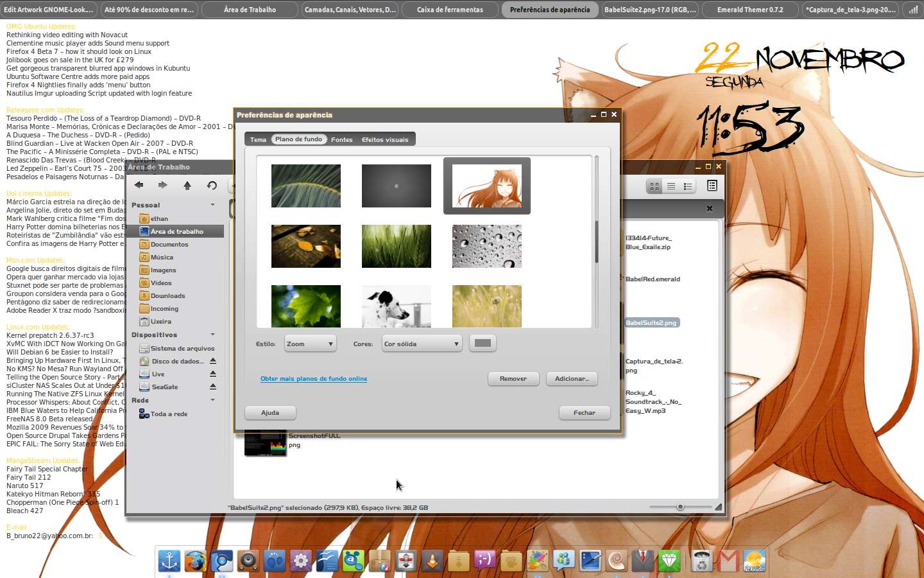Open the chat smiley application in dock
Image resolution: width=924 pixels, height=578 pixels.
(485, 561)
